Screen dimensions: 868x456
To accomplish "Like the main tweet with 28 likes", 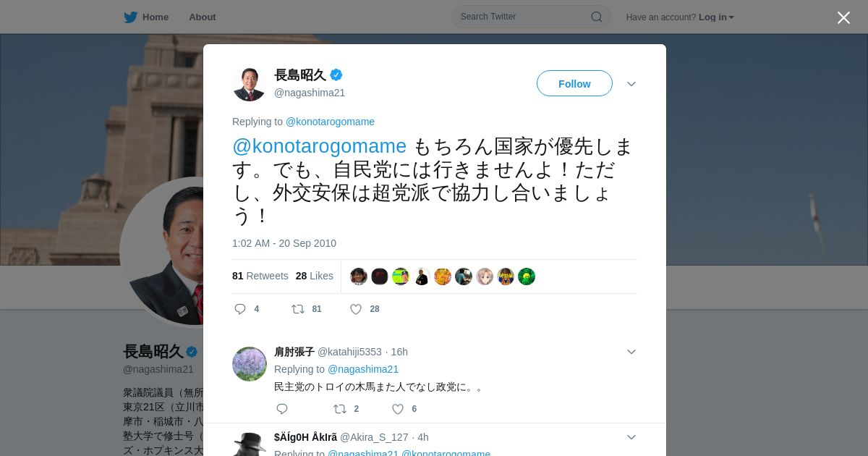I will pos(356,309).
